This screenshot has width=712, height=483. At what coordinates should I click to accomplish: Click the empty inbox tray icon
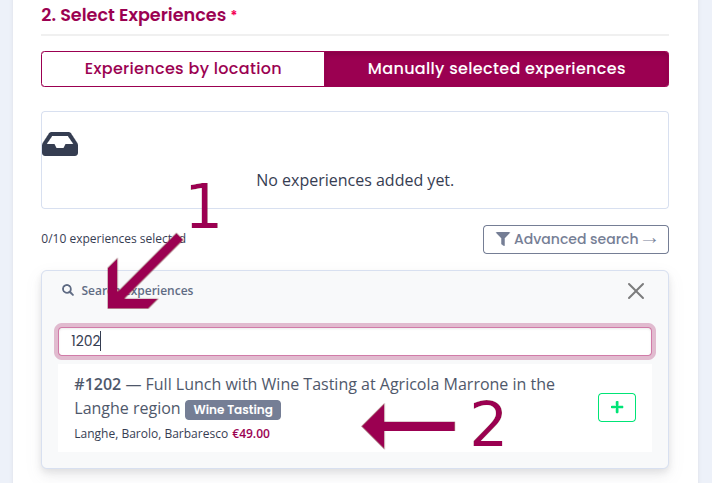[60, 145]
